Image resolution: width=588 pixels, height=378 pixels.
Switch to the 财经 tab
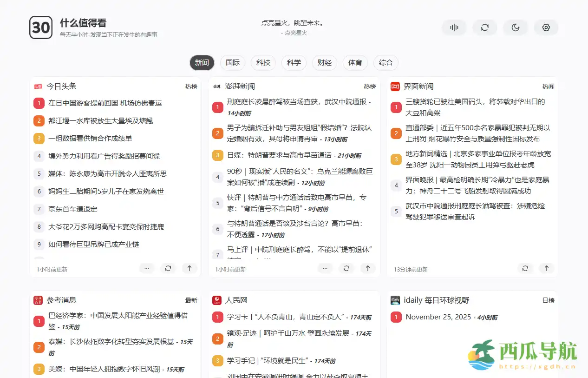324,63
